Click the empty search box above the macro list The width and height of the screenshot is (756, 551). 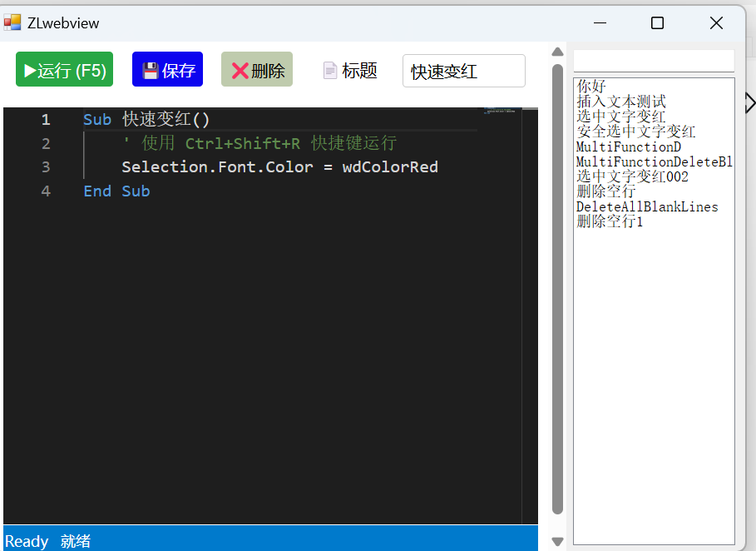click(x=653, y=60)
